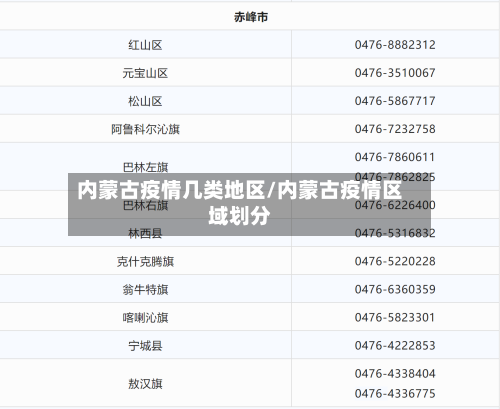This screenshot has height=409, width=500.
Task: Select phone number 0476-4222853
Action: (395, 345)
